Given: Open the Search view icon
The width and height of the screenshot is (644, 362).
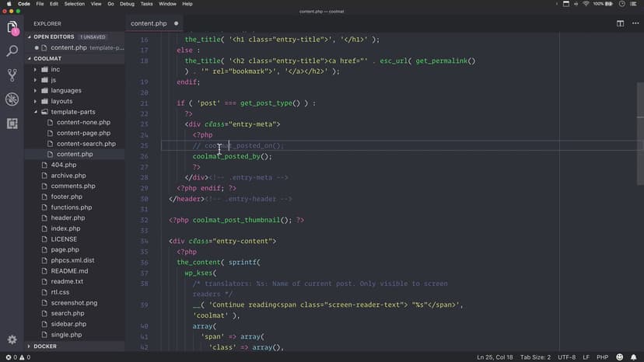Looking at the screenshot, I should (x=12, y=51).
